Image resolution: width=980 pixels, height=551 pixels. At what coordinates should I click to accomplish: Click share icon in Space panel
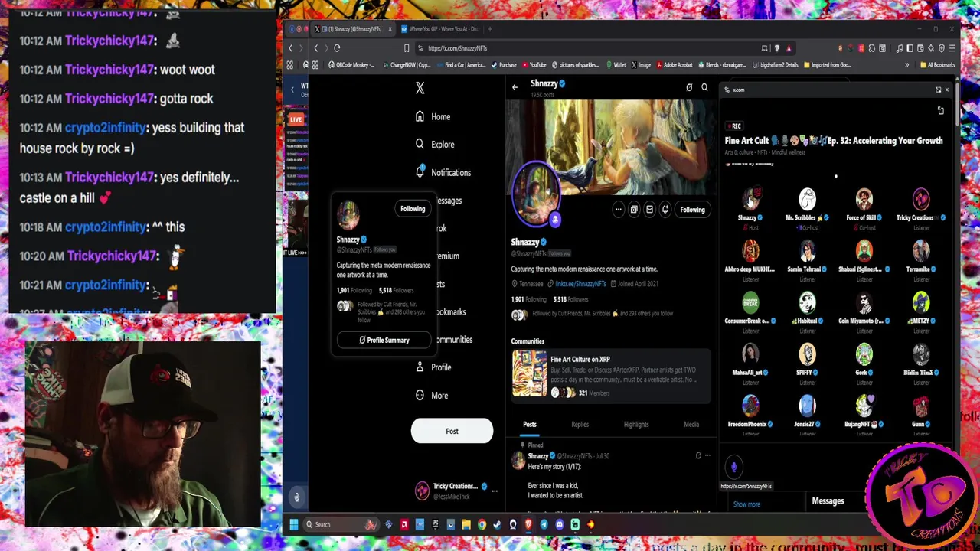point(940,111)
